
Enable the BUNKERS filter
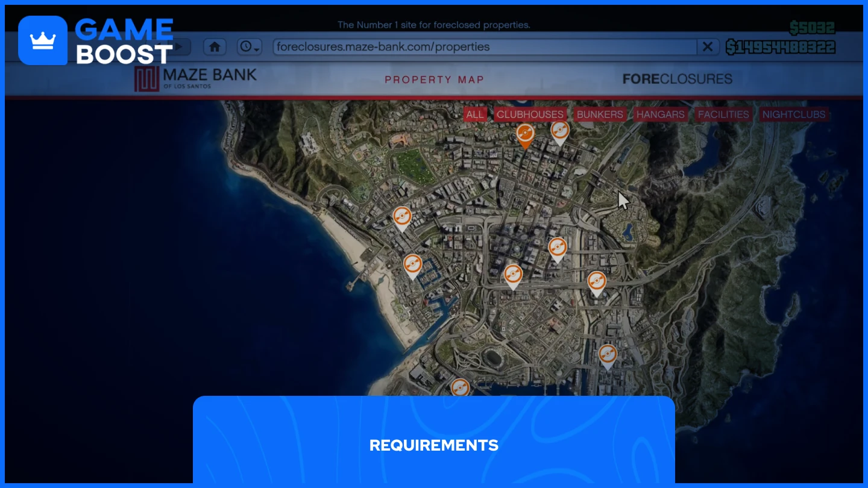pyautogui.click(x=599, y=114)
